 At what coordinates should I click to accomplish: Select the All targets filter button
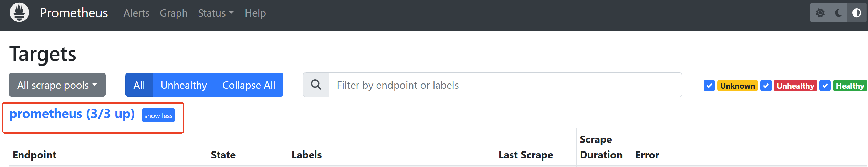139,85
